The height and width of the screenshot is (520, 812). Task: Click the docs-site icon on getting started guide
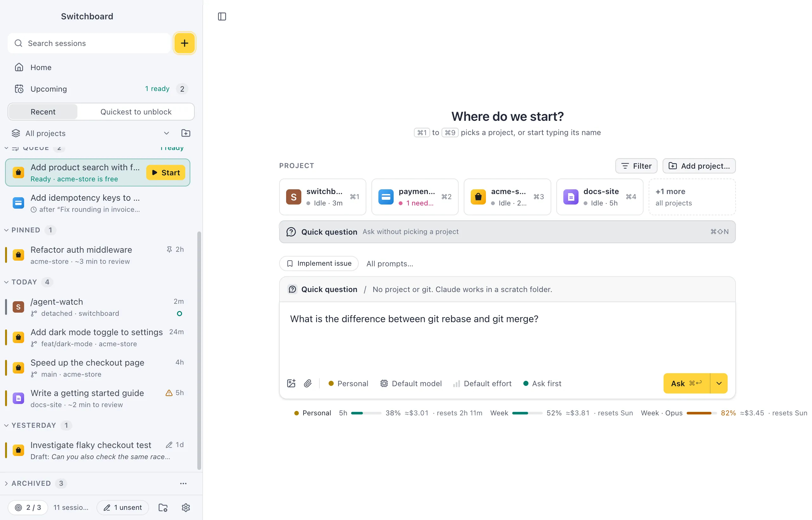[18, 398]
